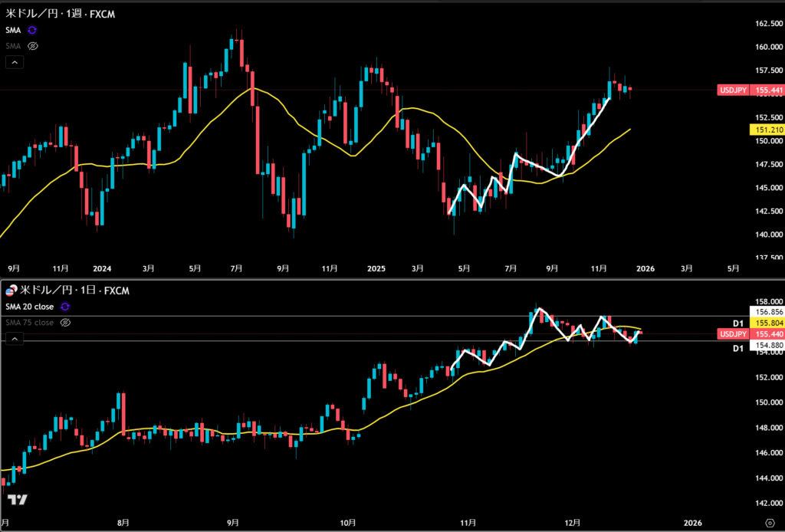Image resolution: width=785 pixels, height=532 pixels.
Task: Click the 2025 marker on weekly time axis
Action: click(376, 269)
